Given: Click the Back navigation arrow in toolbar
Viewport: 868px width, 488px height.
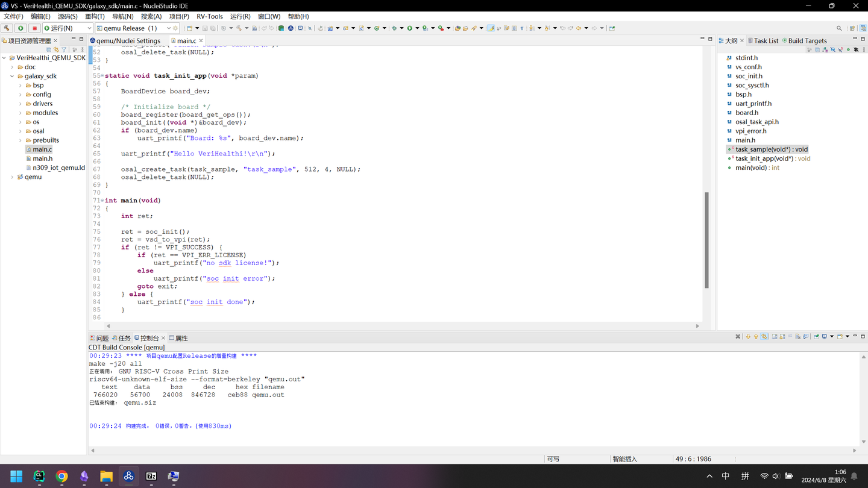Looking at the screenshot, I should (579, 28).
